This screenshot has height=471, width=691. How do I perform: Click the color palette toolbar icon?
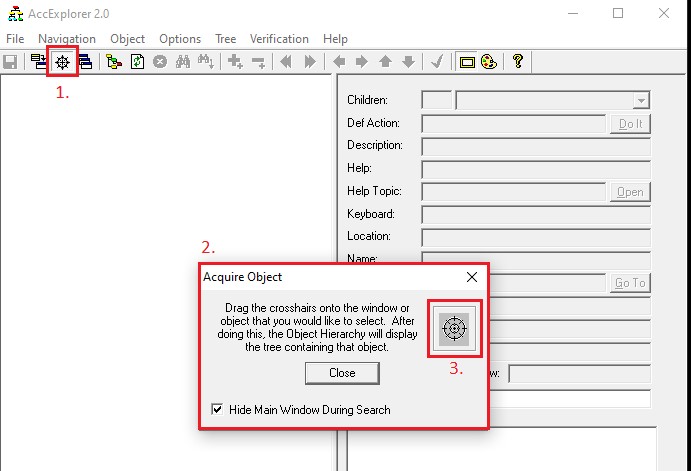(x=489, y=62)
